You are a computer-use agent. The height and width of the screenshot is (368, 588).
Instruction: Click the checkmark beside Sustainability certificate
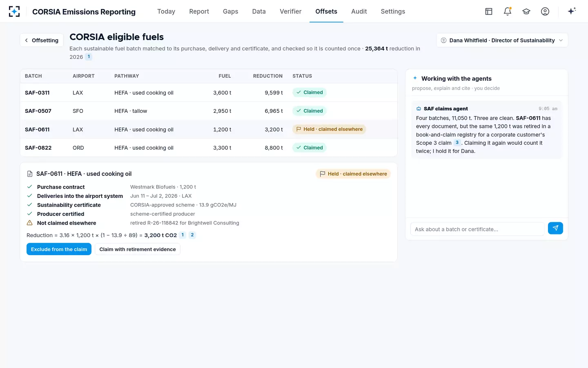[30, 205]
